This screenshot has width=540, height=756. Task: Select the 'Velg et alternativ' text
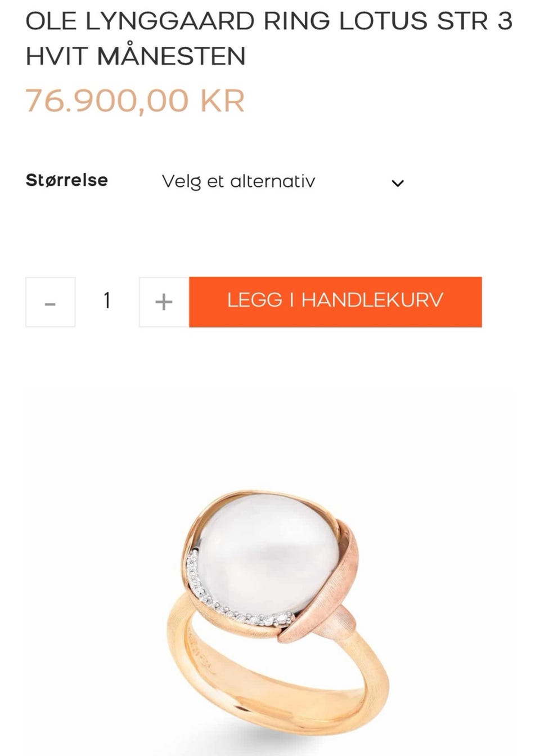[x=238, y=181]
